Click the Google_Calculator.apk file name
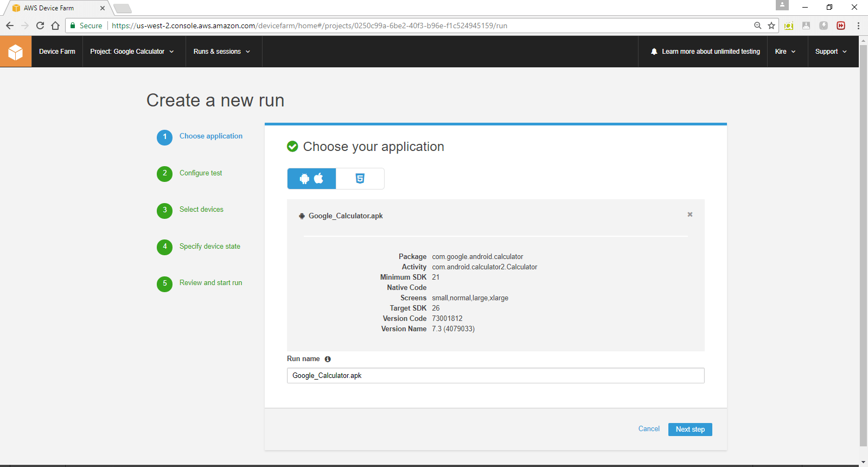This screenshot has height=467, width=868. pos(346,216)
